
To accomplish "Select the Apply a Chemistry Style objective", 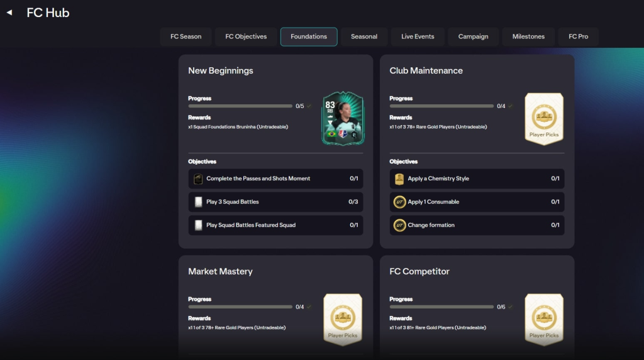I will pos(477,178).
